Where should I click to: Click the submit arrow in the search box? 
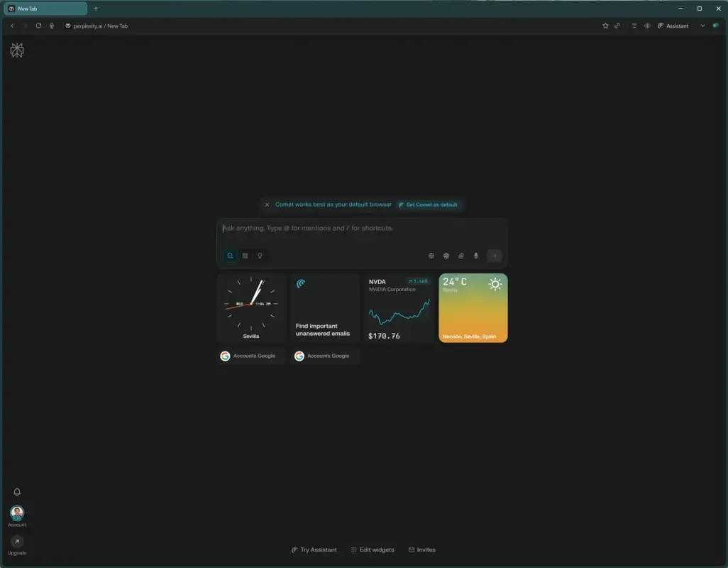coord(495,256)
